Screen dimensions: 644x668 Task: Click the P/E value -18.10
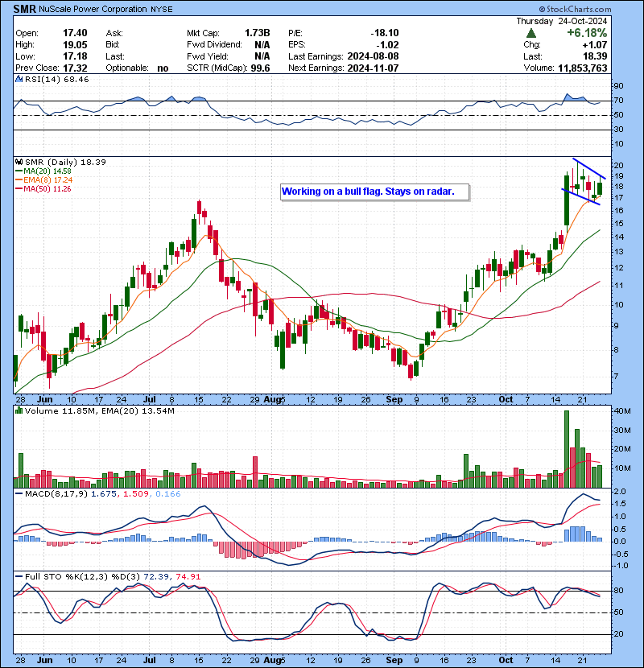tap(385, 33)
